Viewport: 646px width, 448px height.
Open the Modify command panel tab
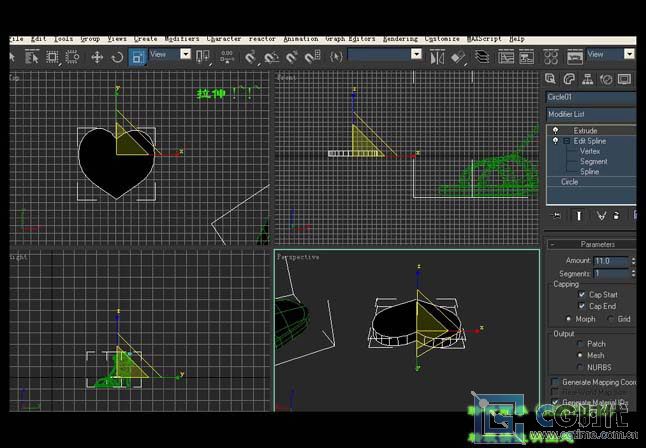(x=569, y=78)
